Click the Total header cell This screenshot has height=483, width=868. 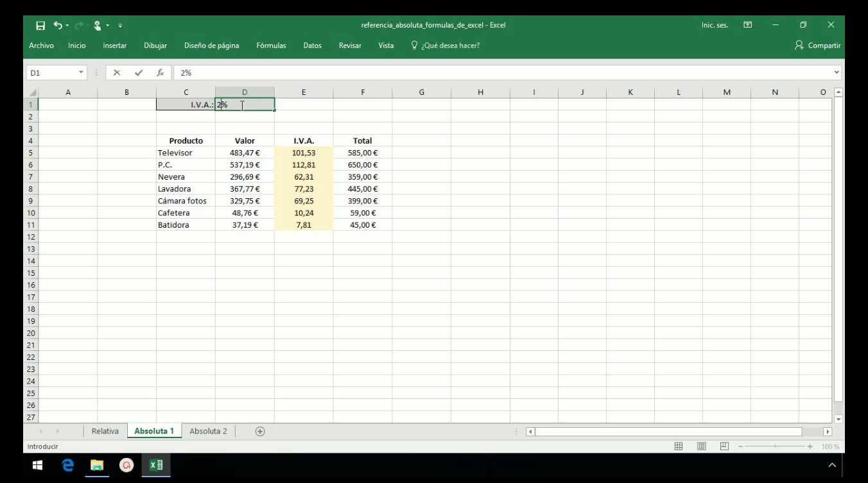[363, 140]
